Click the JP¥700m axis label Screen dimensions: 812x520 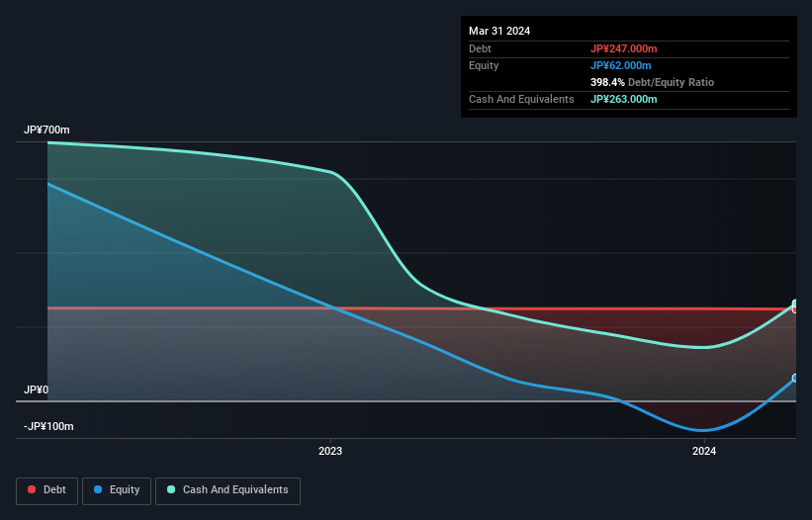click(46, 130)
